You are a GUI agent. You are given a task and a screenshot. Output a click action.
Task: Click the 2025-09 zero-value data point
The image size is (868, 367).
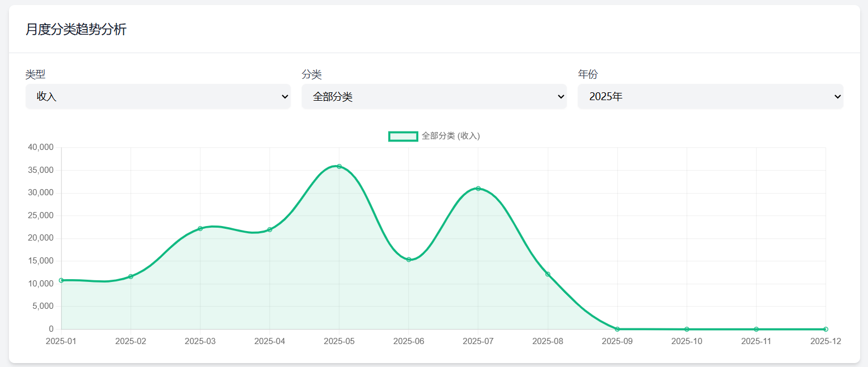click(x=617, y=329)
